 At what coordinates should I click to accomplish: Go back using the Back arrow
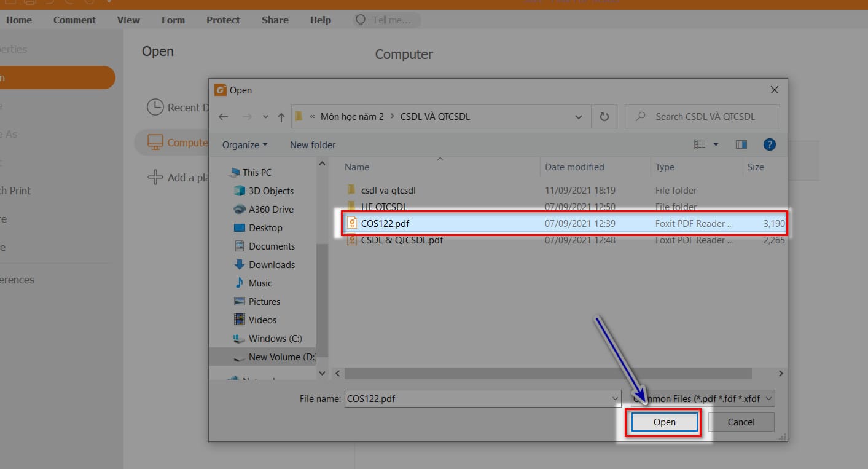click(223, 116)
